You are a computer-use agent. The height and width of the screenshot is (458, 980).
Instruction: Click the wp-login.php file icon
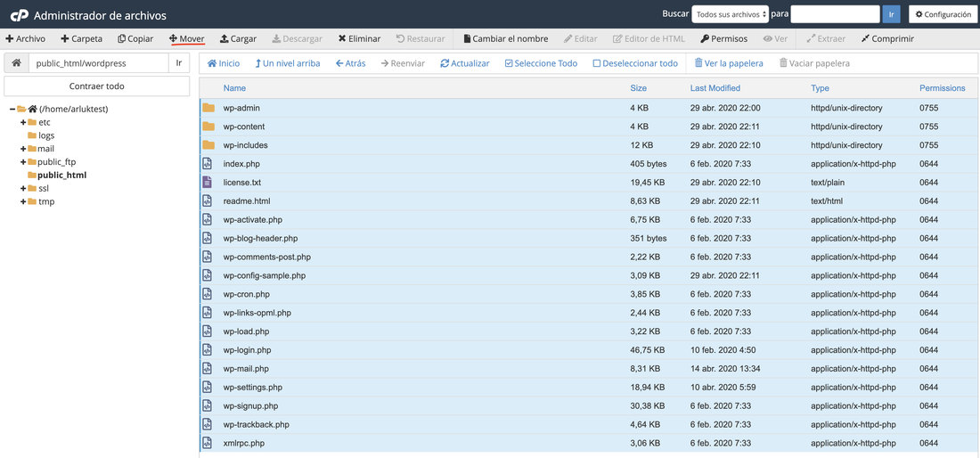point(207,350)
